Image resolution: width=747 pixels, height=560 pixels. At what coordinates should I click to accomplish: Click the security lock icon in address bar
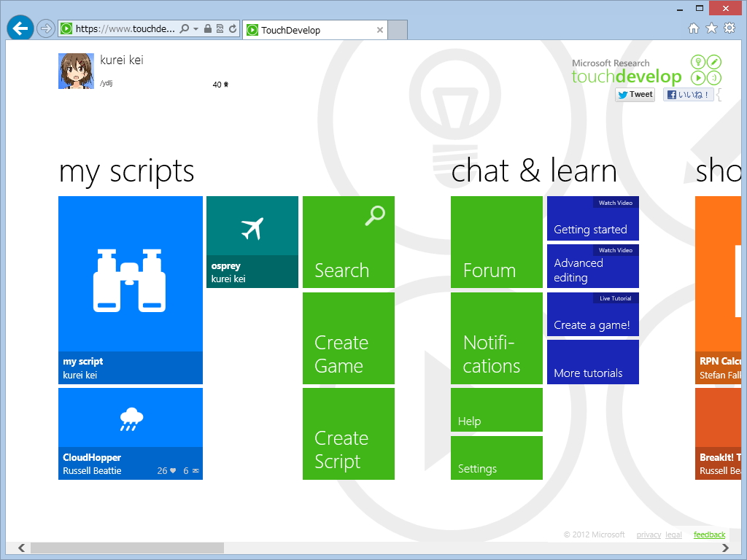pos(208,28)
